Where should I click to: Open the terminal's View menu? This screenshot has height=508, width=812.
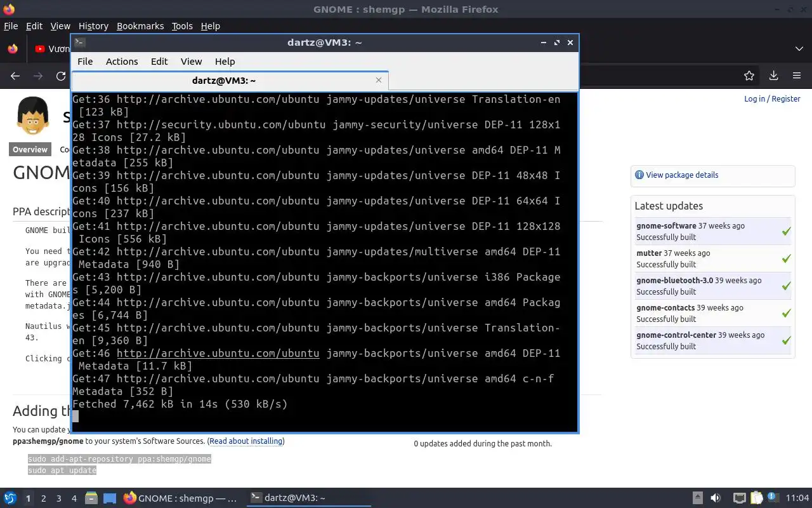[x=191, y=62]
